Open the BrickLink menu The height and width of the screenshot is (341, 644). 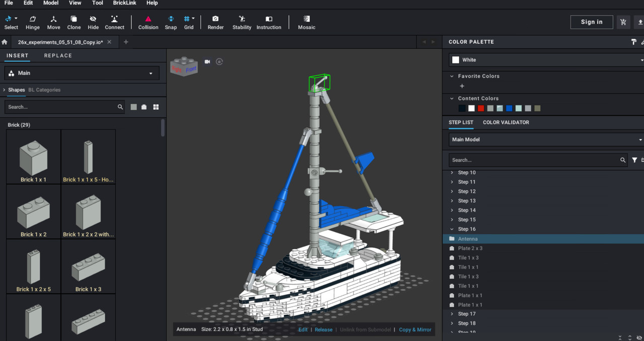125,3
